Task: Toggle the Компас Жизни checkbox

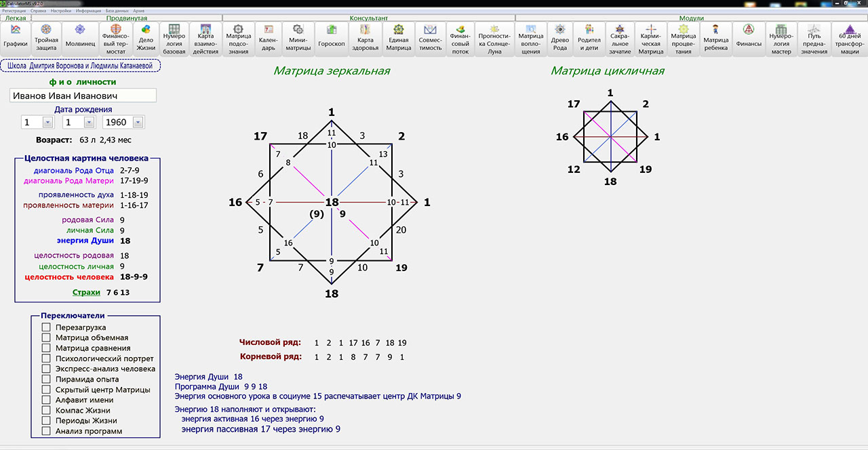Action: pos(47,410)
